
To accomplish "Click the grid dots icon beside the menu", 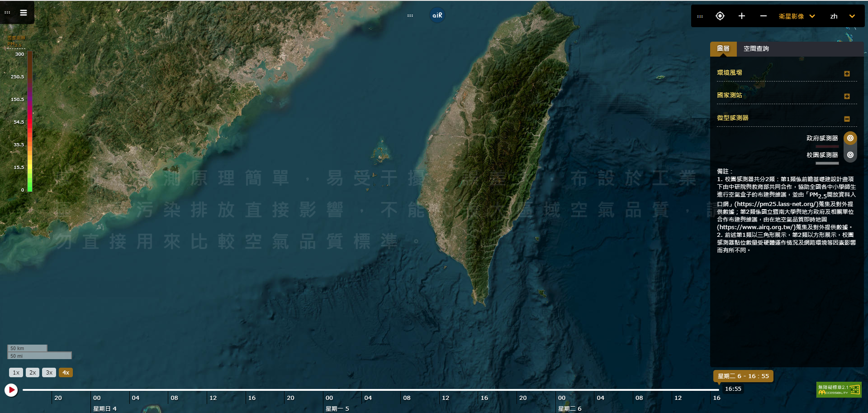I will click(x=7, y=12).
